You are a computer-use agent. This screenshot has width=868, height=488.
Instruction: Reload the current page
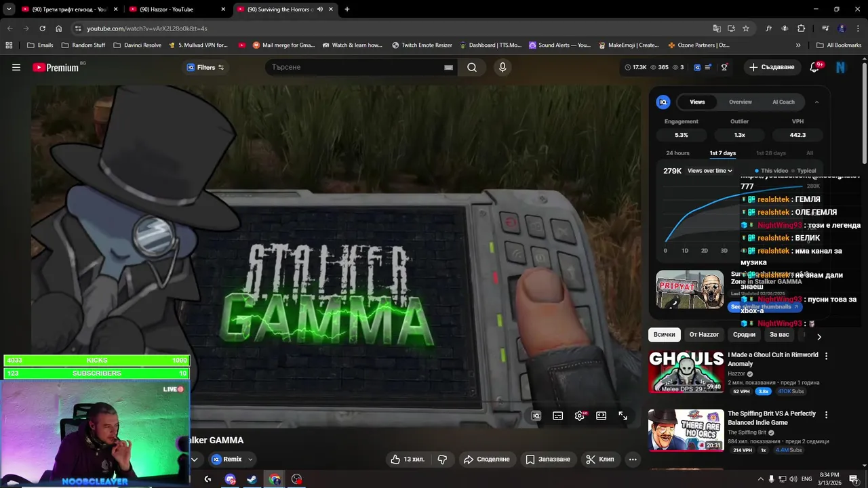[42, 28]
